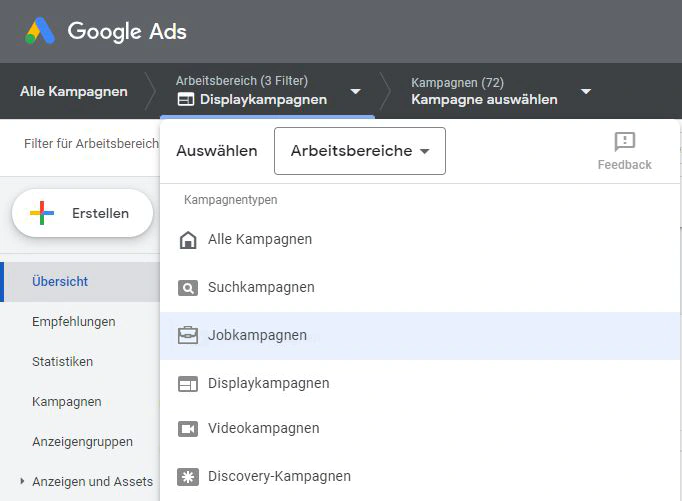
Task: Open Anzeigengruppen in the sidebar
Action: [x=83, y=442]
